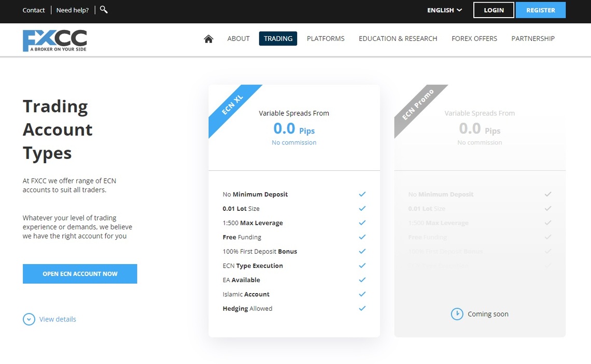Click the REGISTER button
The height and width of the screenshot is (364, 591).
[x=541, y=10]
